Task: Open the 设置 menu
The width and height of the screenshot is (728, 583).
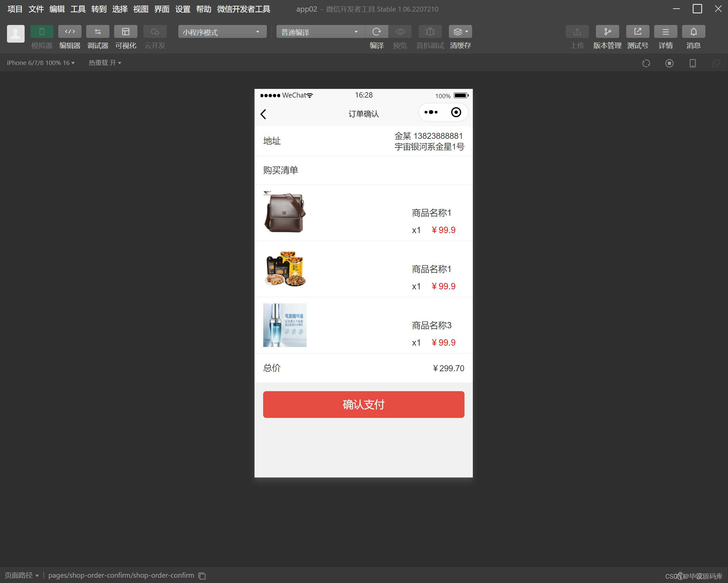Action: (182, 9)
